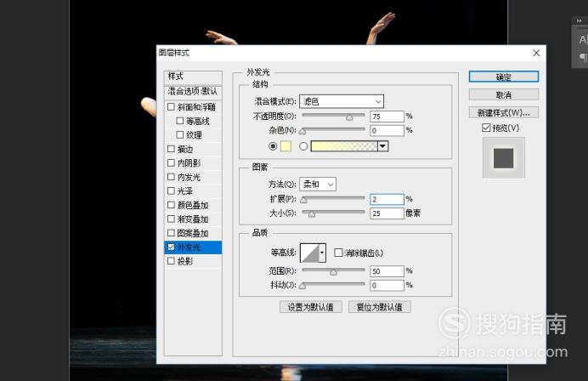Click the 大小 field showing 25
Image resolution: width=588 pixels, height=381 pixels.
[x=387, y=213]
